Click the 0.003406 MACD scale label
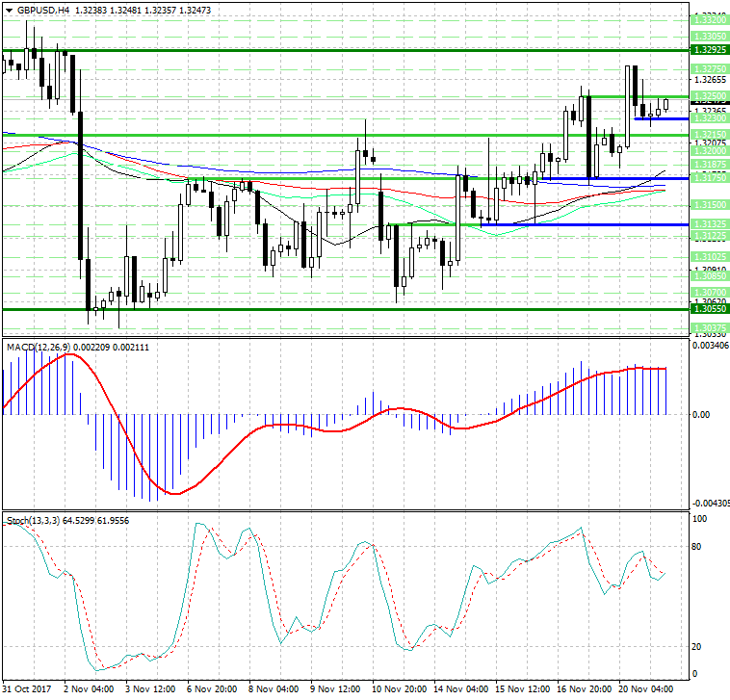The height and width of the screenshot is (700, 730). 711,344
